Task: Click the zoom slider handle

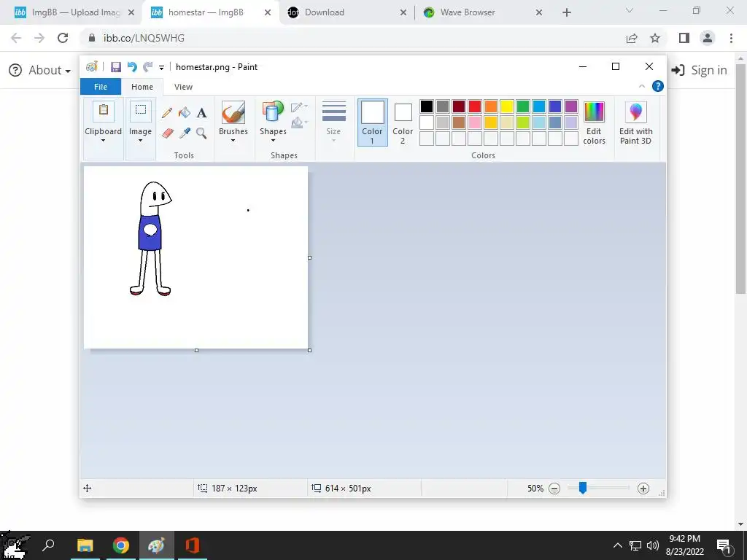Action: point(582,488)
